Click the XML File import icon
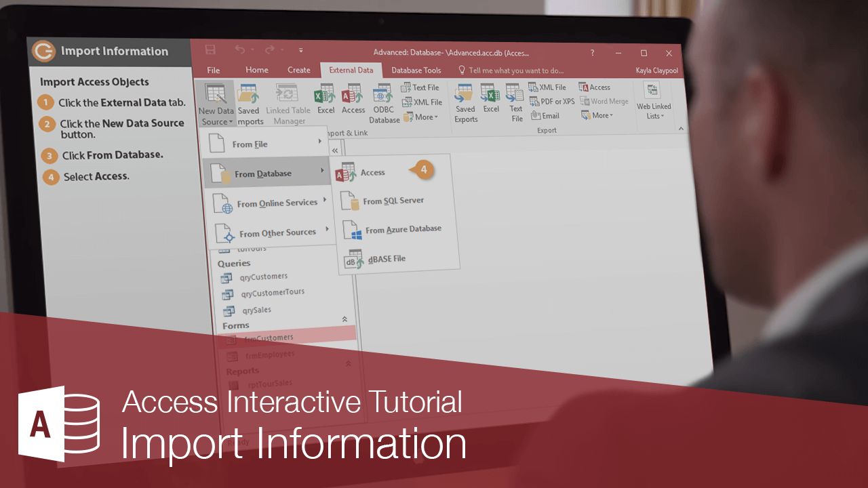The width and height of the screenshot is (868, 488). pos(422,100)
